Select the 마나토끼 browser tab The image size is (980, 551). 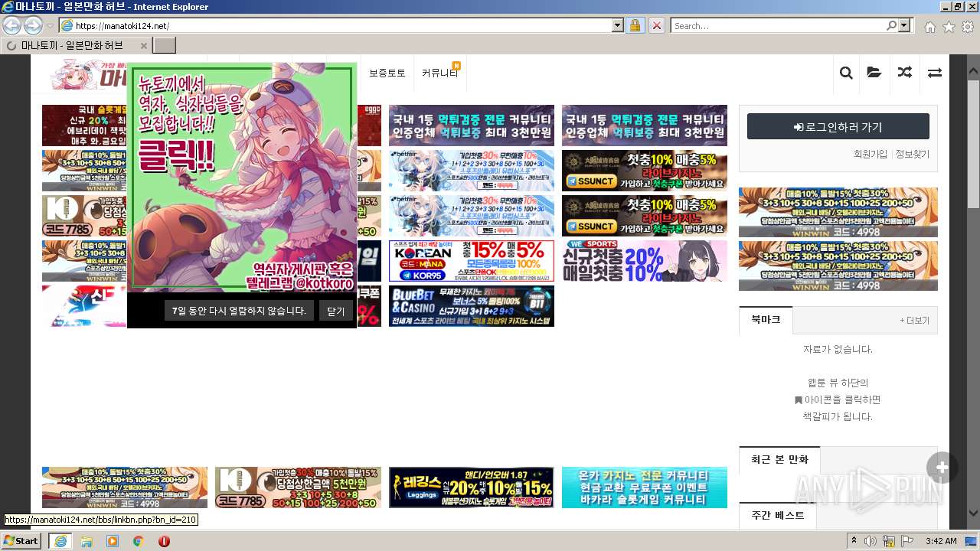76,45
